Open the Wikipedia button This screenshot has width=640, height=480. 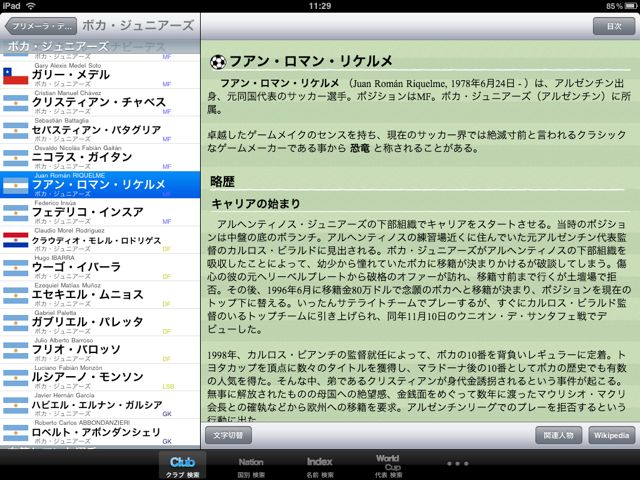pos(611,435)
